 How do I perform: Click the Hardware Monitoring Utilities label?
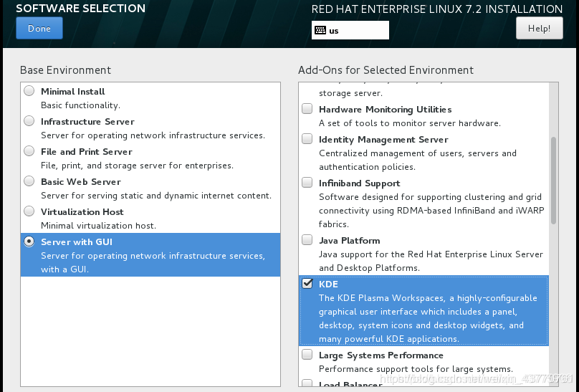point(385,110)
